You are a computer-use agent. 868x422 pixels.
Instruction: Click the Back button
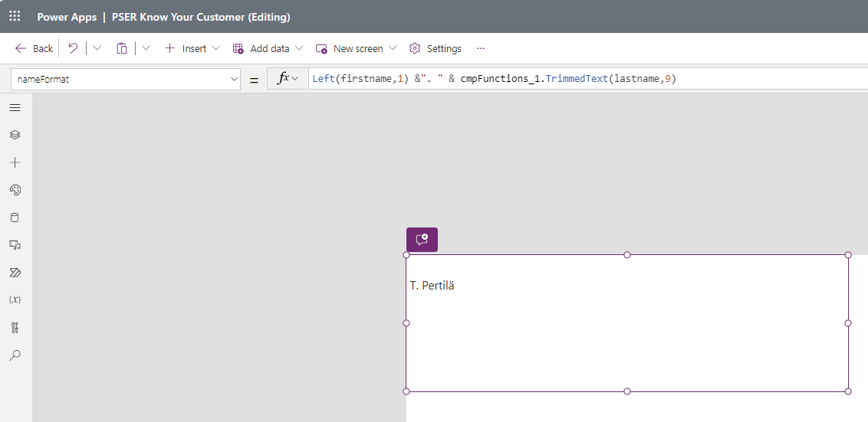[34, 48]
